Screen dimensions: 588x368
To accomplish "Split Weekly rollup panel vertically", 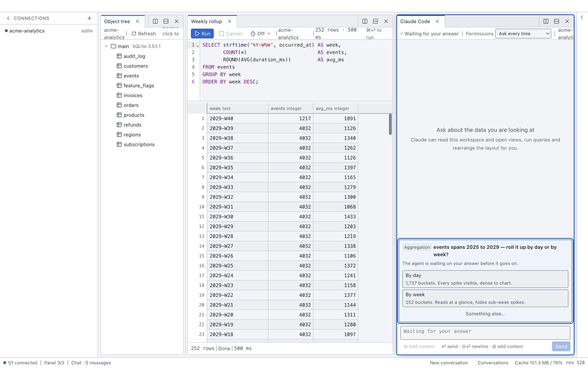I will click(x=365, y=21).
